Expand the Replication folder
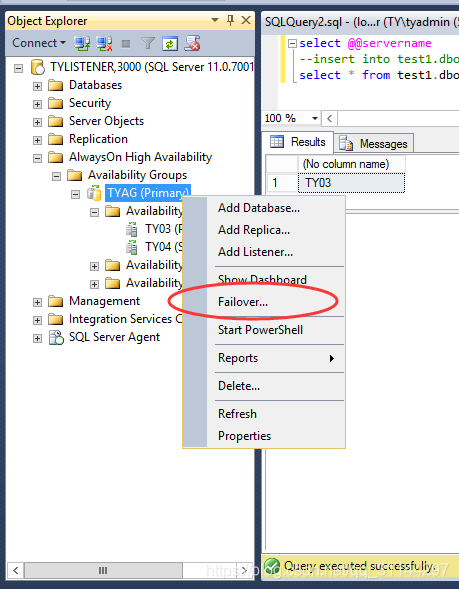 pyautogui.click(x=37, y=140)
